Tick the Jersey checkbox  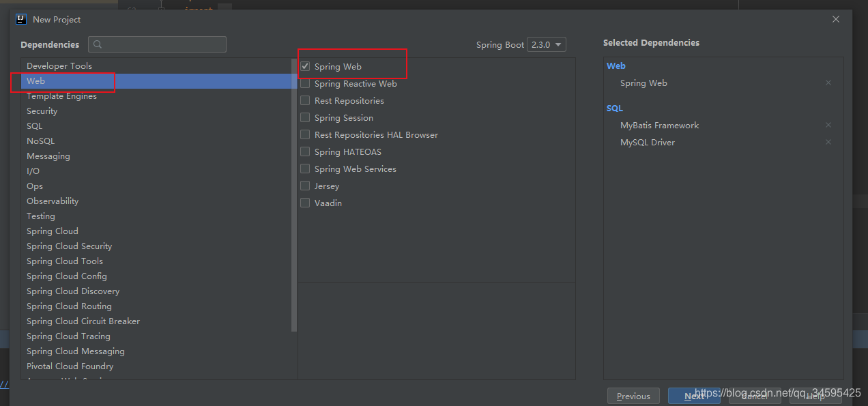tap(305, 186)
